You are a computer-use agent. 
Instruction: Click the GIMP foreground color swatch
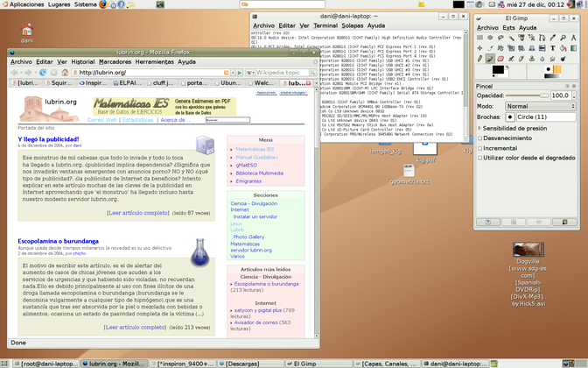coord(496,70)
